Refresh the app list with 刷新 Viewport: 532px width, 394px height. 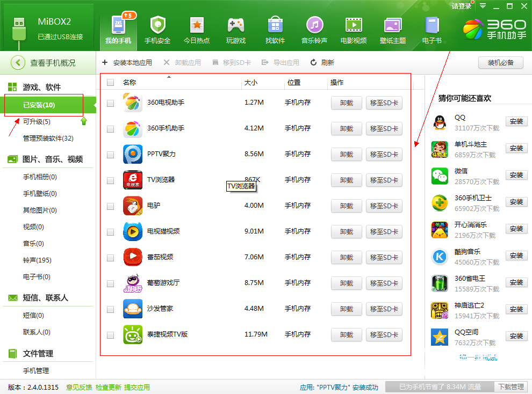tap(322, 63)
